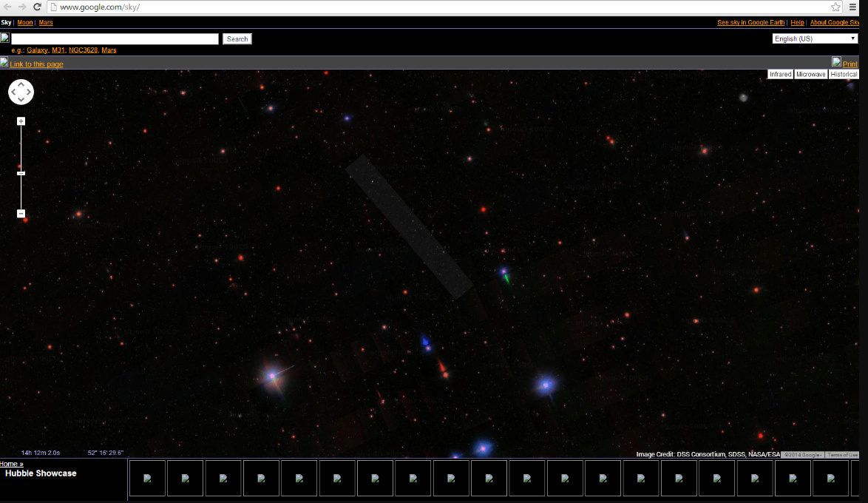Pan the sky map down arrow
This screenshot has width=868, height=503.
tap(21, 100)
